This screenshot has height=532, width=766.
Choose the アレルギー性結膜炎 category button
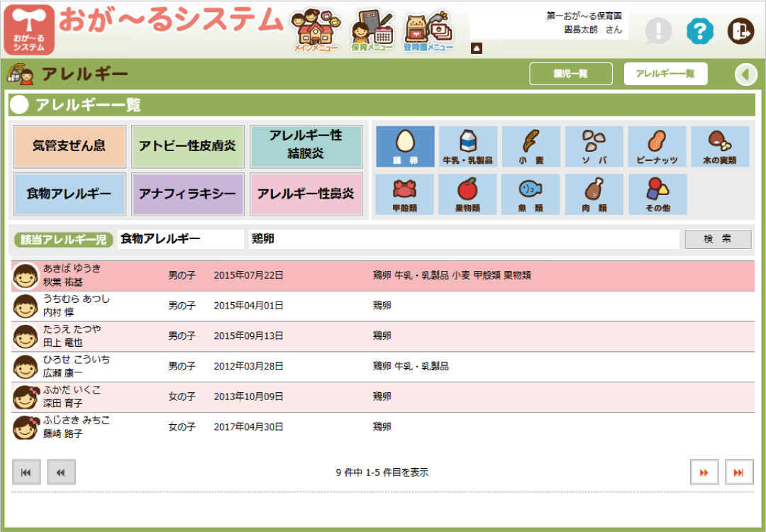pyautogui.click(x=306, y=146)
